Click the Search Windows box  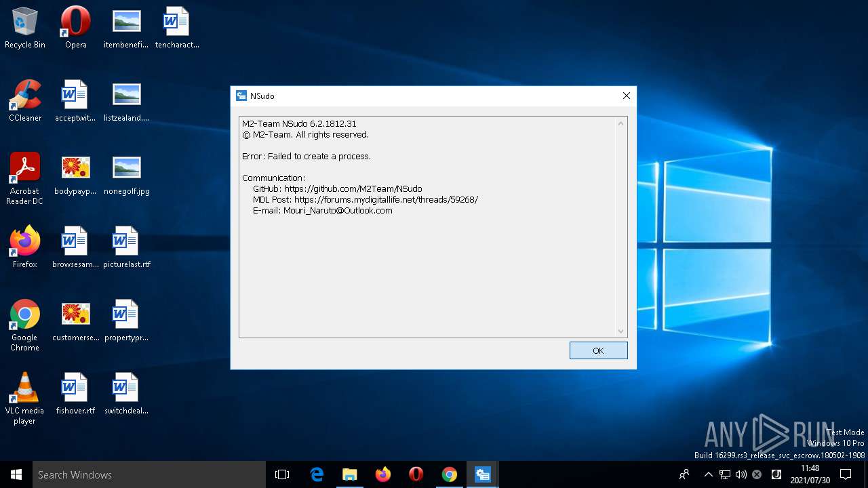(x=149, y=474)
